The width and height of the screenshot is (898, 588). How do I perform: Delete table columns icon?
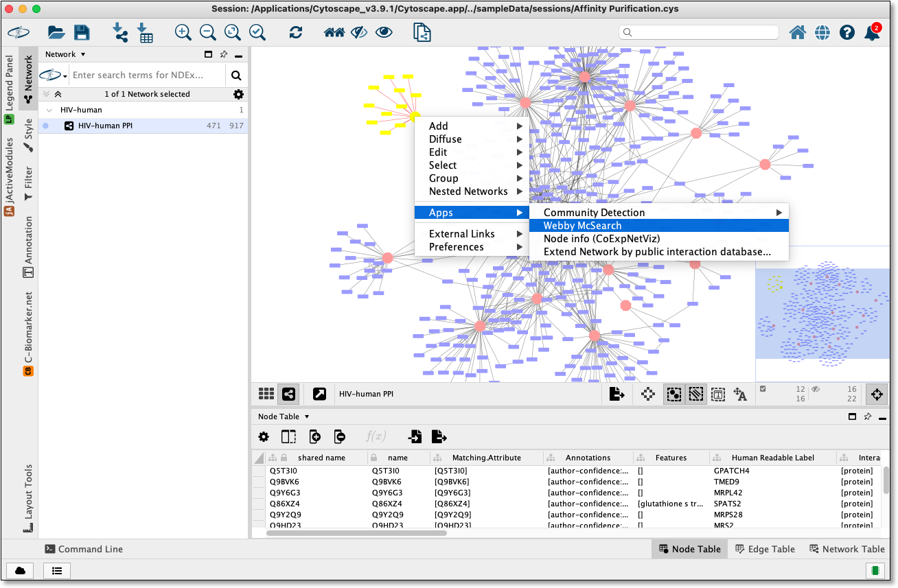pyautogui.click(x=339, y=436)
